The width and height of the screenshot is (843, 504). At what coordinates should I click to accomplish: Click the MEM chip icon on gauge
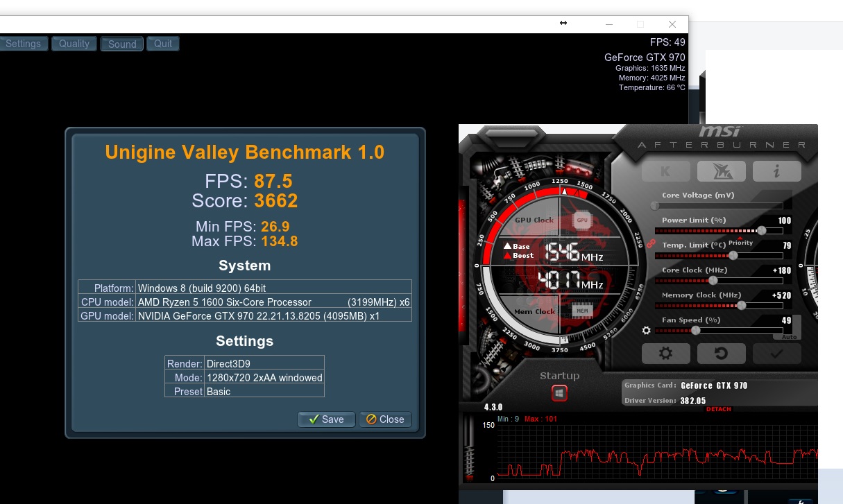pyautogui.click(x=582, y=311)
